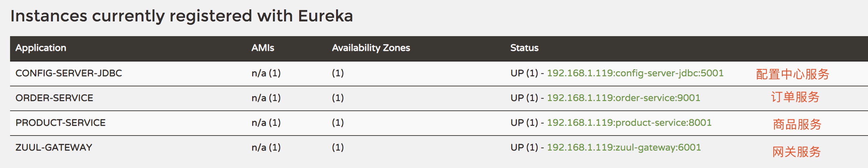
Task: Click the availability zone count for ZUUL-GATEWAY
Action: (338, 148)
